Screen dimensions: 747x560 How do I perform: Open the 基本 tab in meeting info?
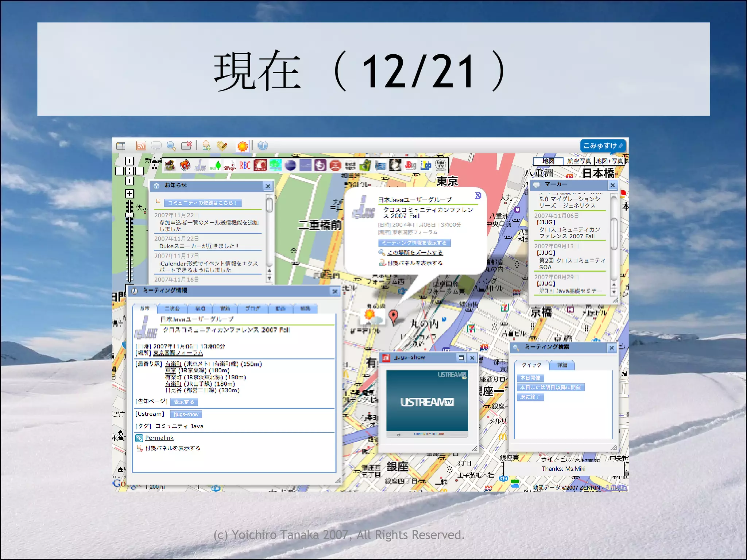[x=145, y=308]
